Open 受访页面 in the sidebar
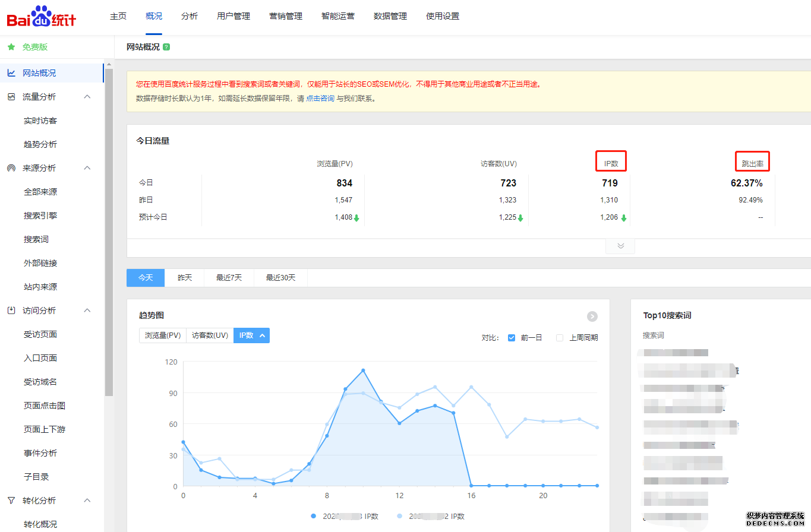The height and width of the screenshot is (532, 811). click(40, 334)
